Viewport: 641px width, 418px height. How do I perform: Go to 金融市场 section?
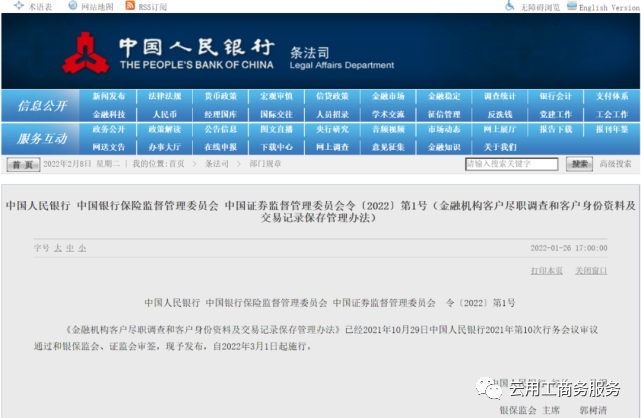point(388,96)
